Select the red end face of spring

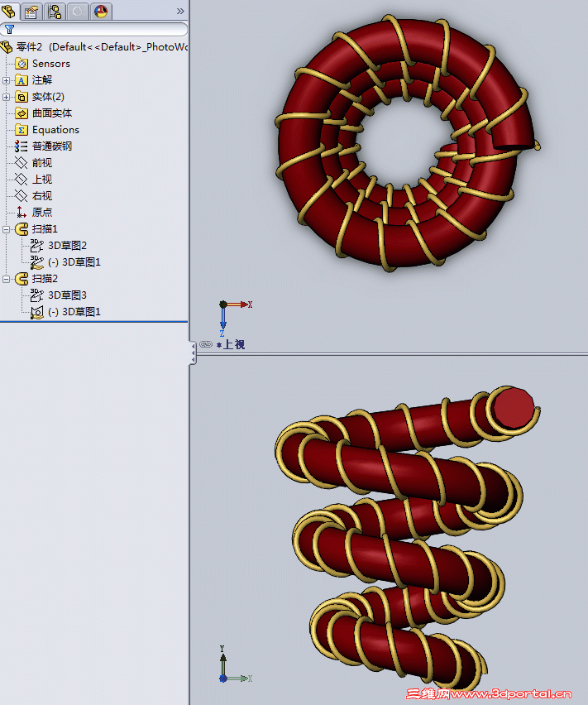click(x=512, y=410)
